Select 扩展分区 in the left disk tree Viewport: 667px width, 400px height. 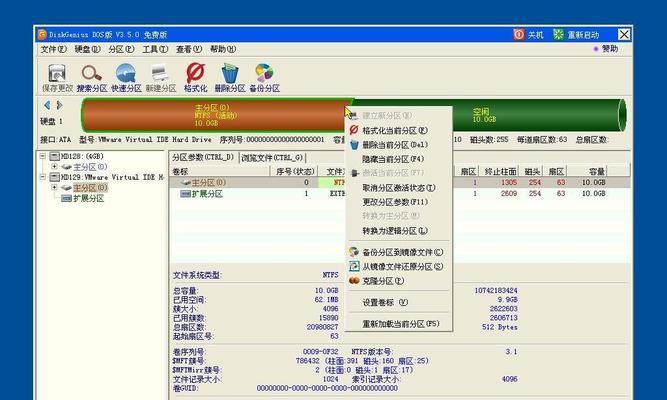pos(88,198)
